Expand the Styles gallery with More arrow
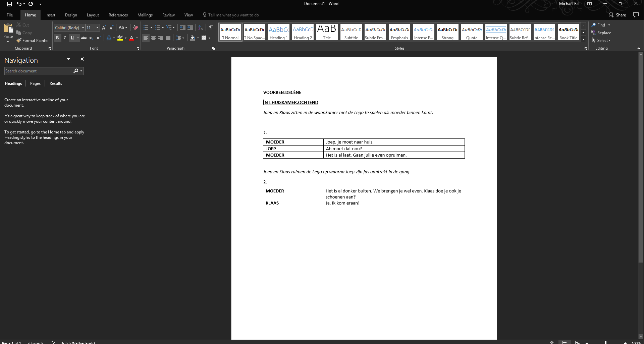Image resolution: width=644 pixels, height=344 pixels. click(583, 39)
